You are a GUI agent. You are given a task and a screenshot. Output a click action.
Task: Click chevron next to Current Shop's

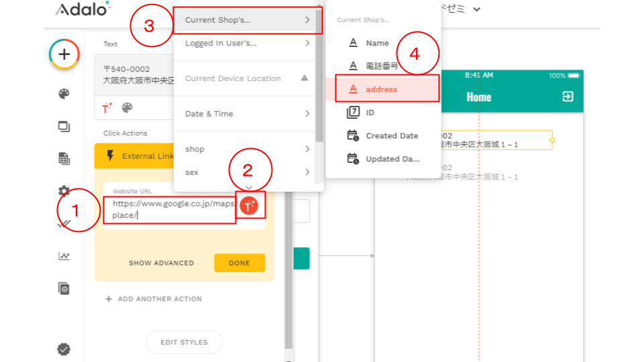pyautogui.click(x=307, y=19)
